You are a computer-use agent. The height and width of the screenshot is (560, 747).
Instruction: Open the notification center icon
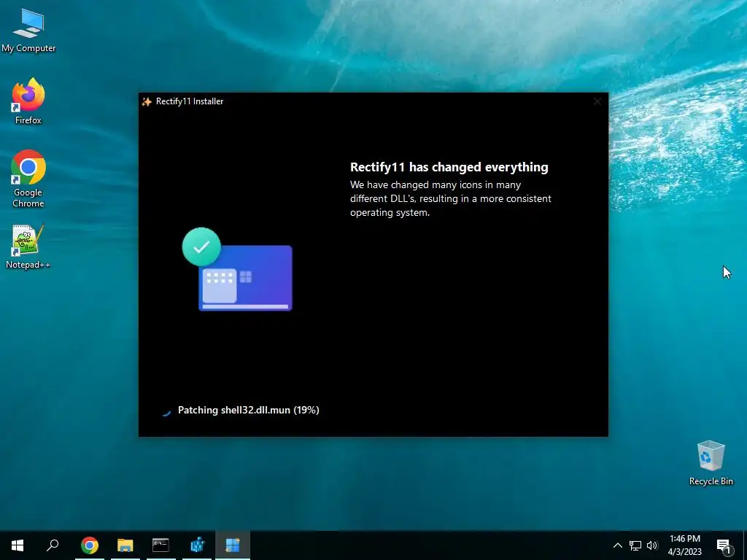click(724, 545)
